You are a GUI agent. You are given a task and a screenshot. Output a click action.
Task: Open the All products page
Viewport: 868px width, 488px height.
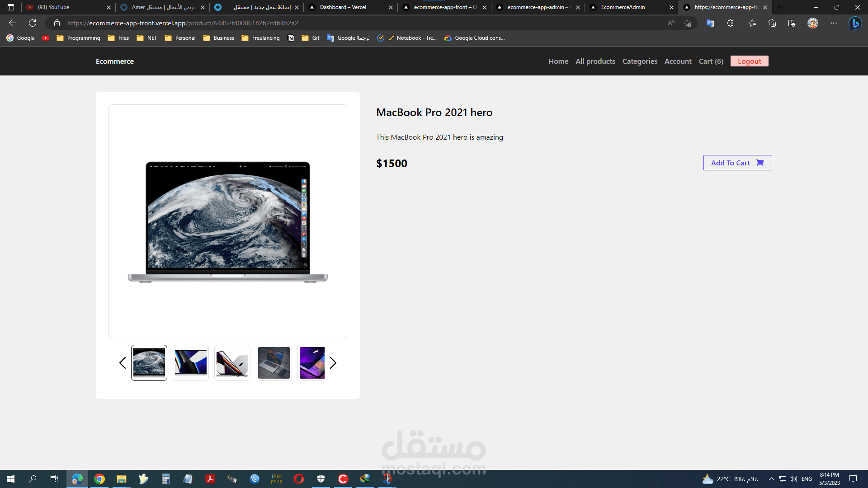(x=595, y=61)
